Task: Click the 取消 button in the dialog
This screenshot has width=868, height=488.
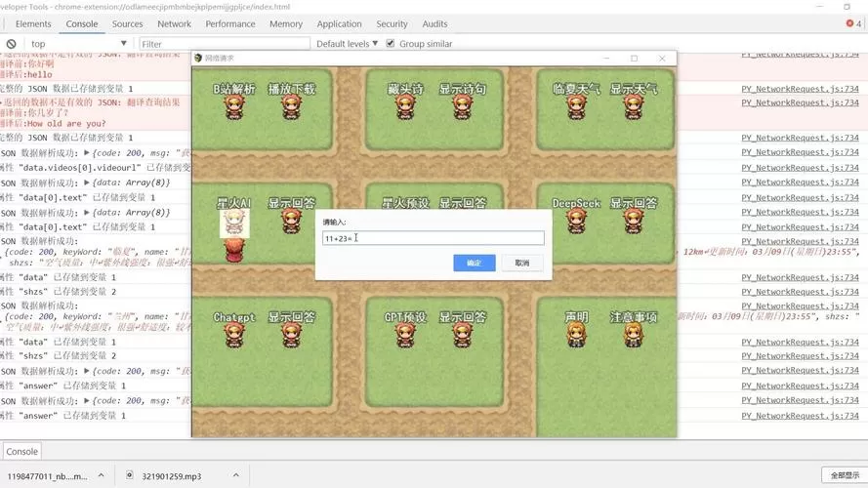Action: click(x=522, y=263)
